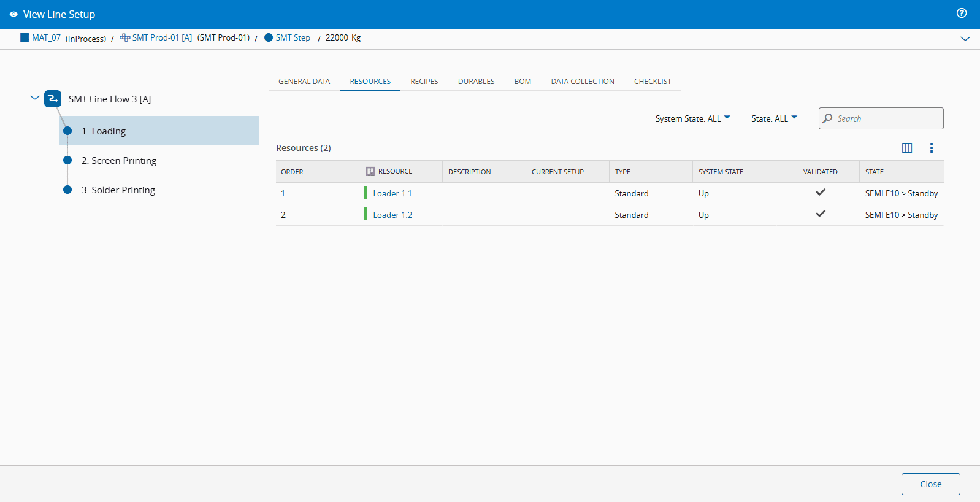Switch to the Data Collection tab
Viewport: 980px width, 502px height.
pos(582,81)
